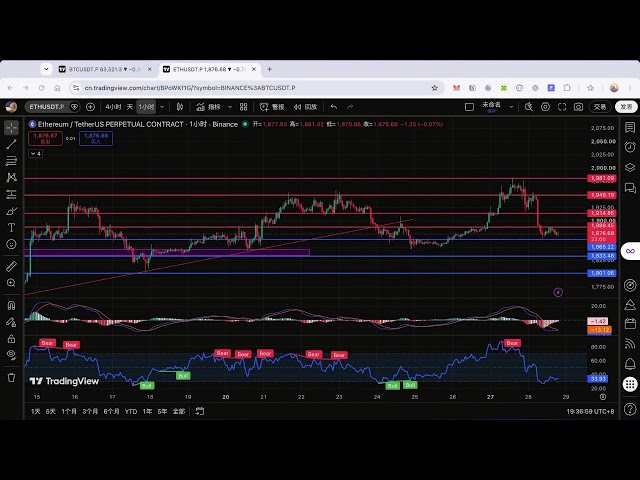
Task: Click the 发布 publish button
Action: 626,107
